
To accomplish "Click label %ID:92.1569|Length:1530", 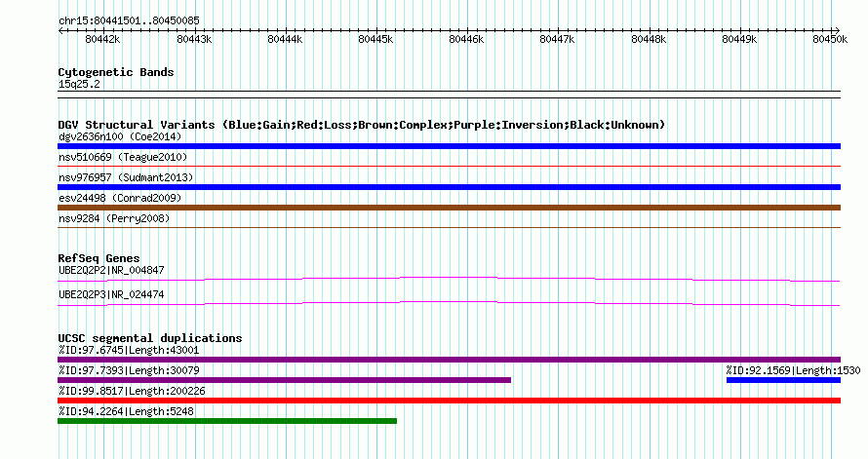I will coord(793,370).
